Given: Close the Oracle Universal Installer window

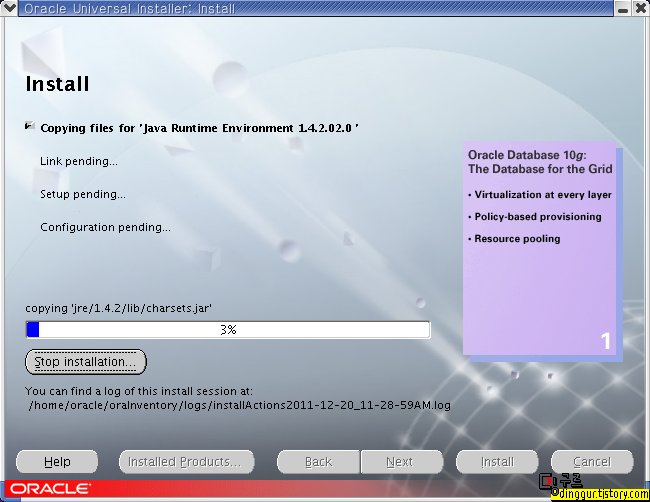Looking at the screenshot, I should click(x=641, y=8).
